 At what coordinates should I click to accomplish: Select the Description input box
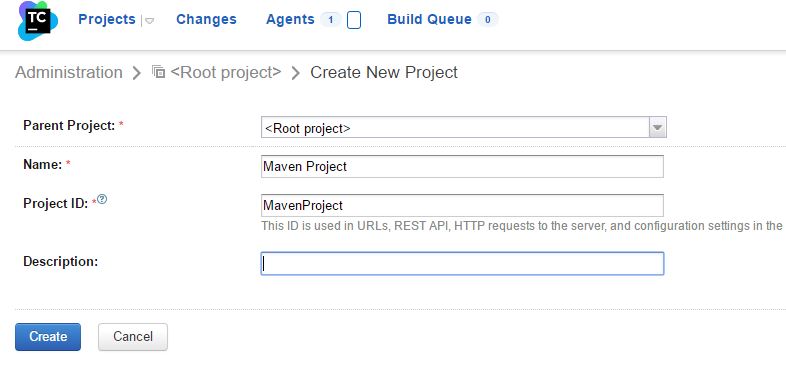coord(462,263)
